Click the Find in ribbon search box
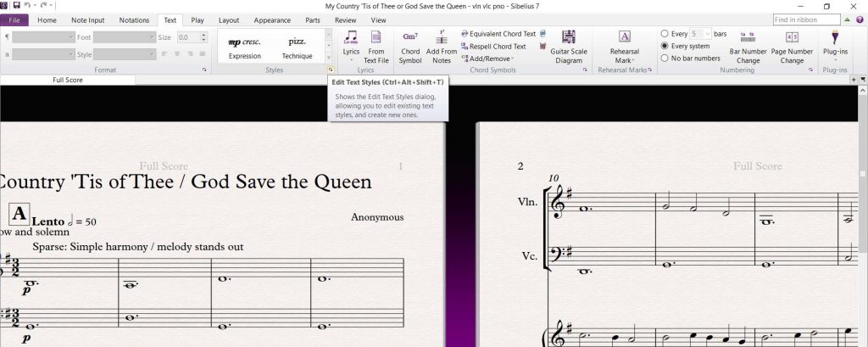 coord(806,20)
